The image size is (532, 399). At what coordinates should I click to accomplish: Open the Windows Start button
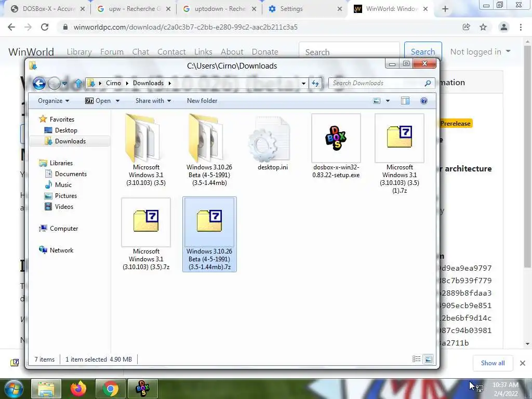[13, 389]
